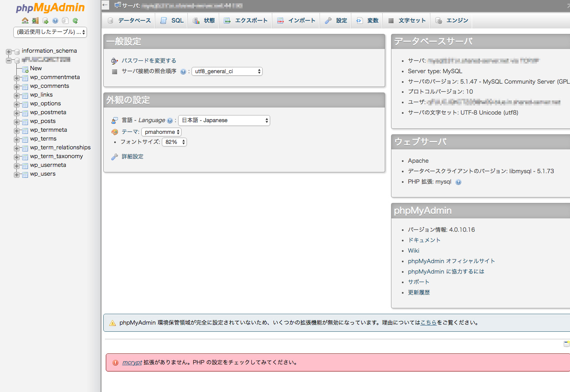Click New to create a table
The image size is (570, 392).
pyautogui.click(x=36, y=68)
